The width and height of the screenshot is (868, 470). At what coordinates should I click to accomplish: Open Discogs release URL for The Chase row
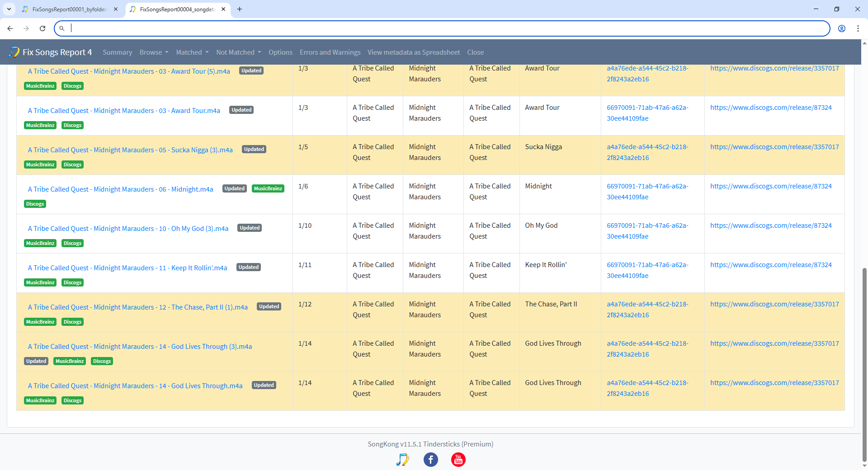point(774,304)
